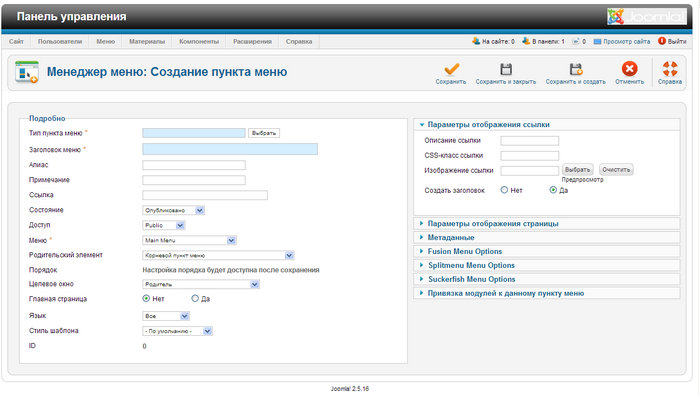Click the messages envelope icon

pyautogui.click(x=576, y=42)
